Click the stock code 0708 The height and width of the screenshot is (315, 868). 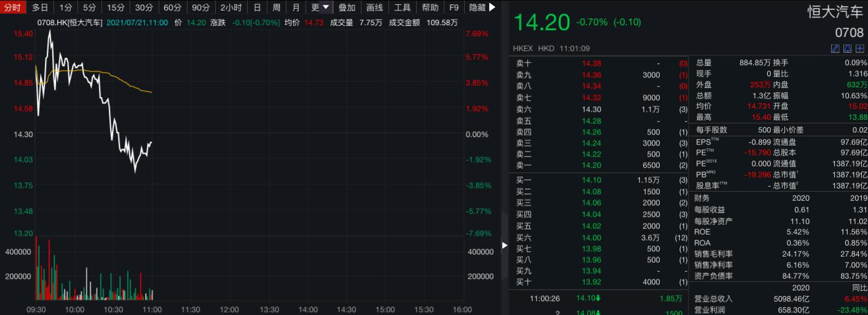(849, 33)
